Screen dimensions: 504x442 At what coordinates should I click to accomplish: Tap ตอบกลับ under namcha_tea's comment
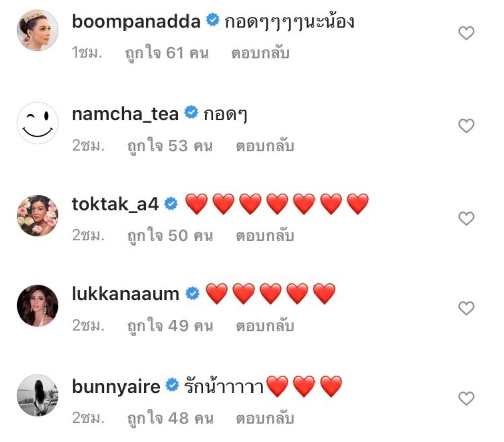pos(265,146)
